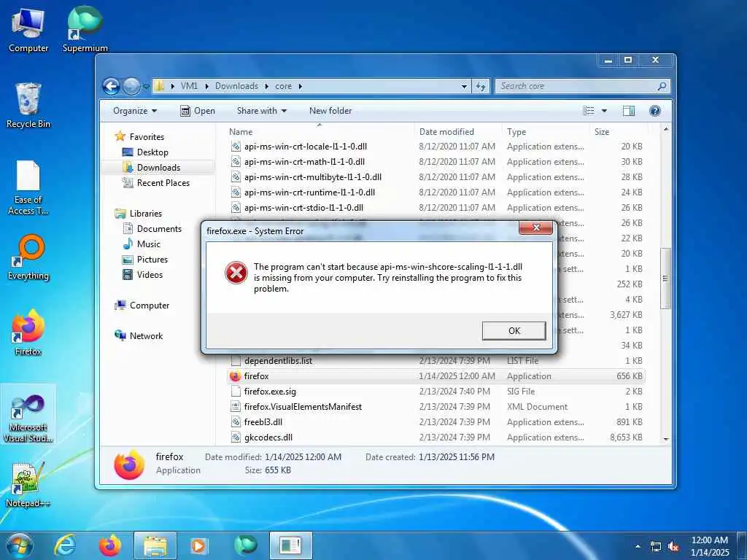Expand the view options dropdown arrow
Image resolution: width=747 pixels, height=560 pixels.
click(x=604, y=111)
